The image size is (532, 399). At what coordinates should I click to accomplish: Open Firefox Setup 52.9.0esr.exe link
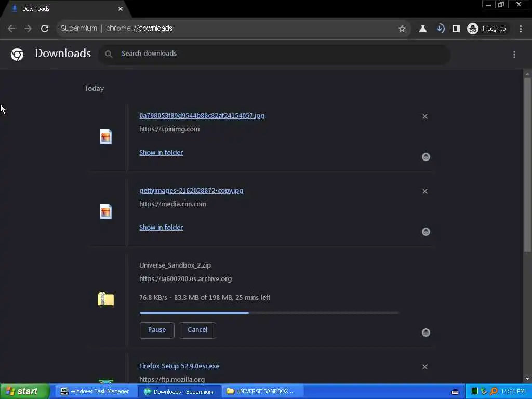click(x=179, y=366)
